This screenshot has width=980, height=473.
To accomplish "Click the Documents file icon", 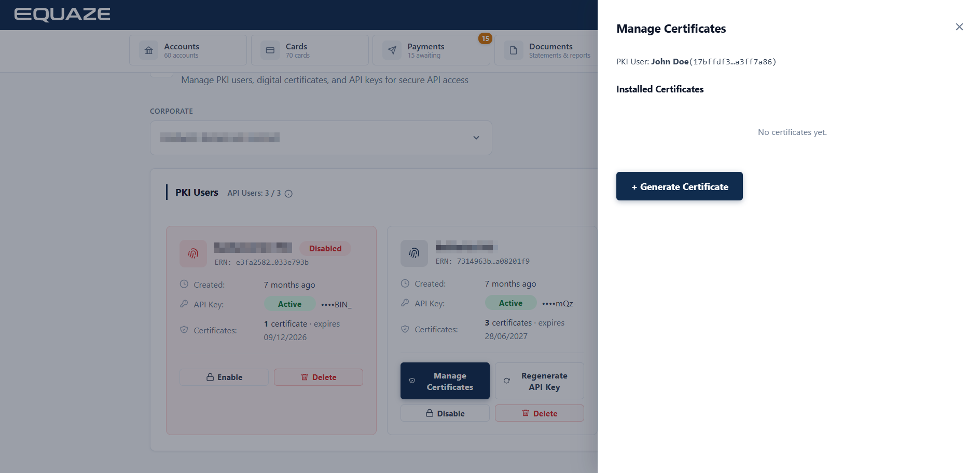I will tap(514, 50).
